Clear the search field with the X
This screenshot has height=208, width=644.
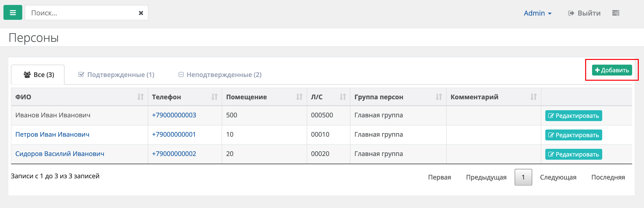point(141,13)
